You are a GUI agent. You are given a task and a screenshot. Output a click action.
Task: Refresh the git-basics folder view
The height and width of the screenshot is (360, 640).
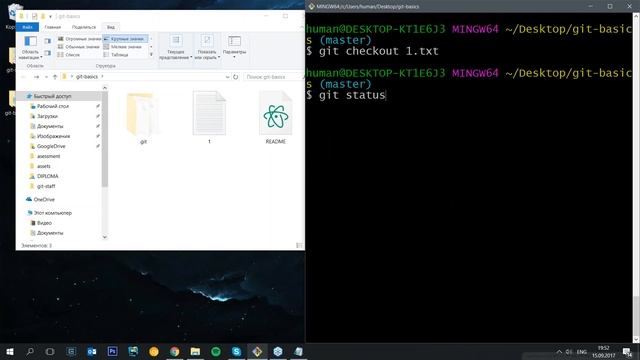[236, 77]
